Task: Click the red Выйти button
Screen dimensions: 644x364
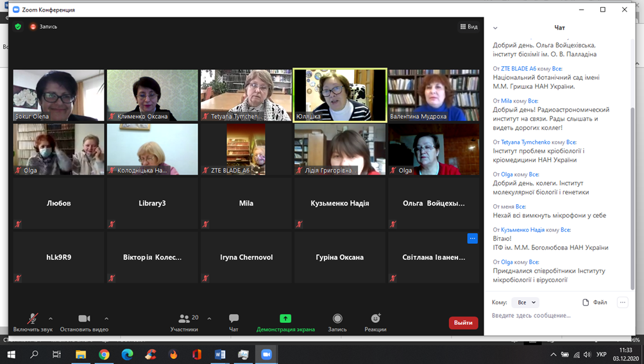Action: [463, 323]
